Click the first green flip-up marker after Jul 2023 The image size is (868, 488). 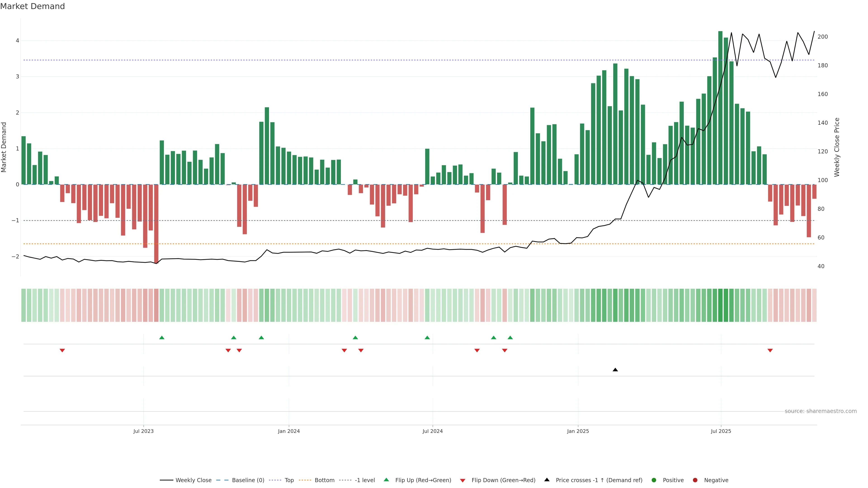click(162, 338)
